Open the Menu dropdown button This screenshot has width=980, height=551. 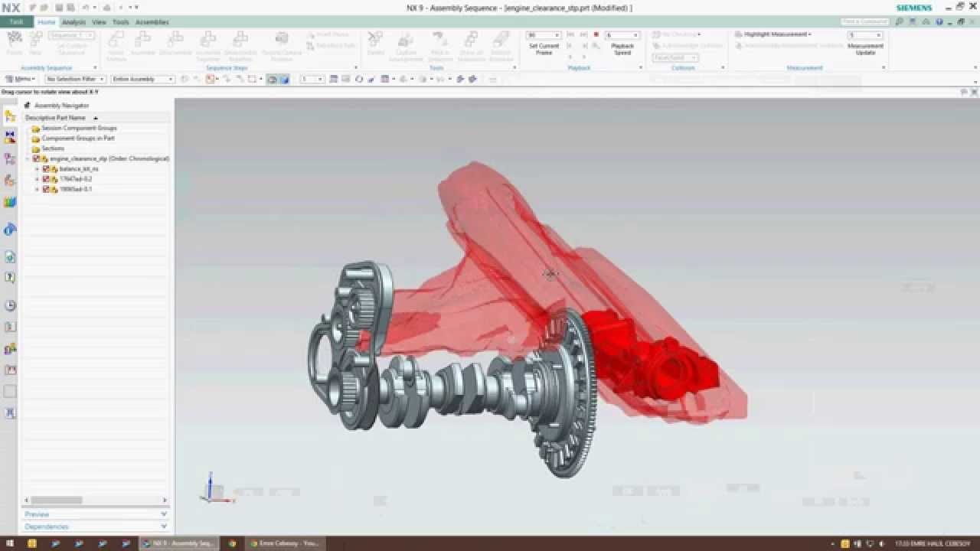point(20,79)
